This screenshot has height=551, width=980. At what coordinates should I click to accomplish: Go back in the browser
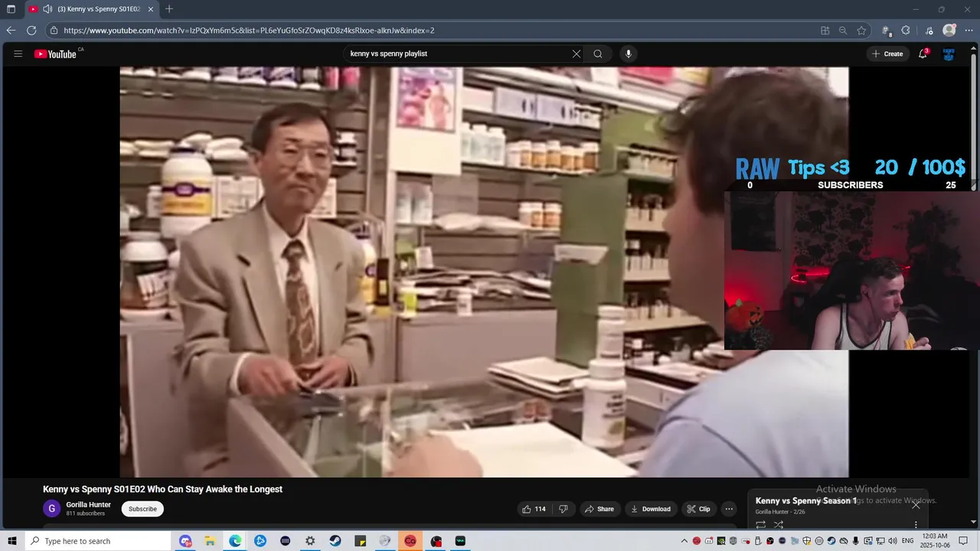(x=11, y=31)
